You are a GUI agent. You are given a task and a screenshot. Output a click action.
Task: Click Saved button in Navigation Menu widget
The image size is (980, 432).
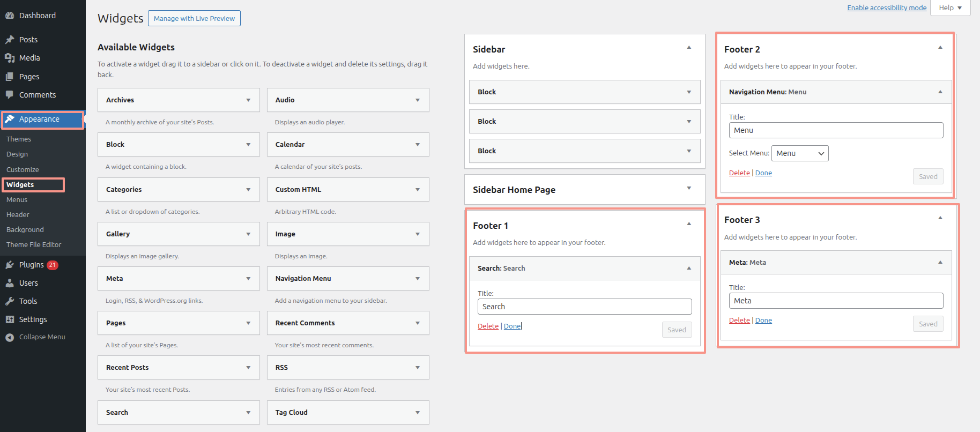coord(928,177)
